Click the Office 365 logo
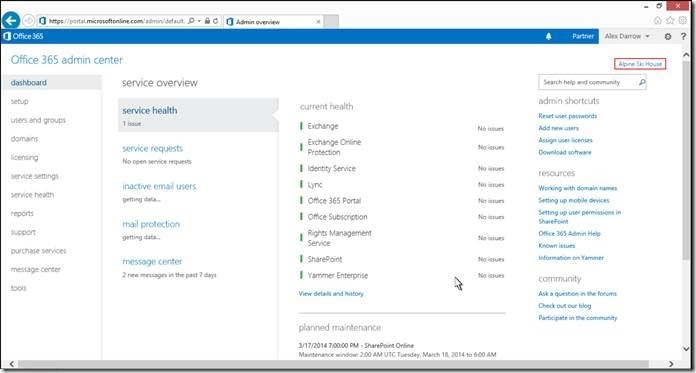 point(23,36)
